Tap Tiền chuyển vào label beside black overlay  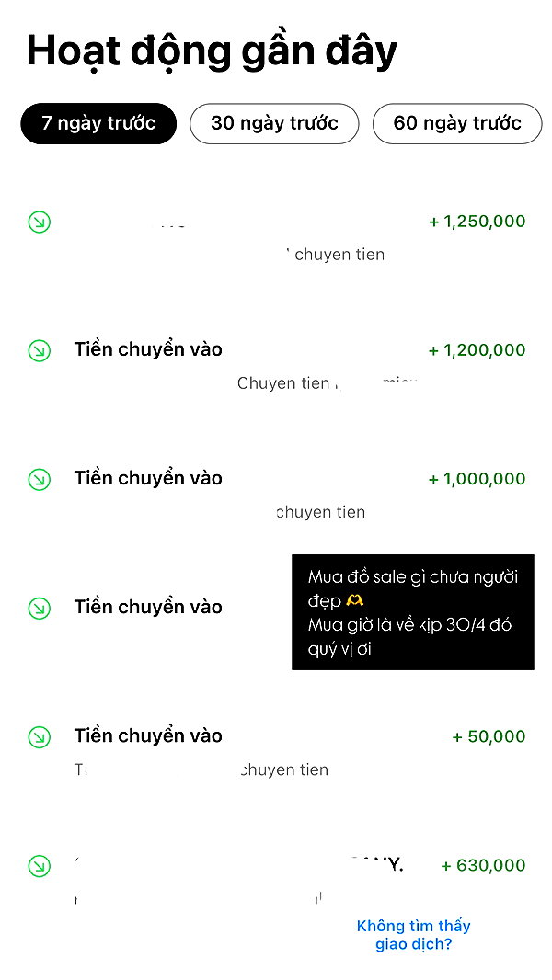click(x=148, y=607)
